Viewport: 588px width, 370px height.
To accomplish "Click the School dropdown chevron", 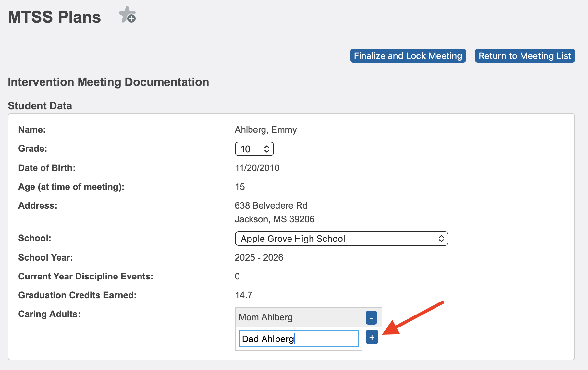I will pyautogui.click(x=441, y=239).
